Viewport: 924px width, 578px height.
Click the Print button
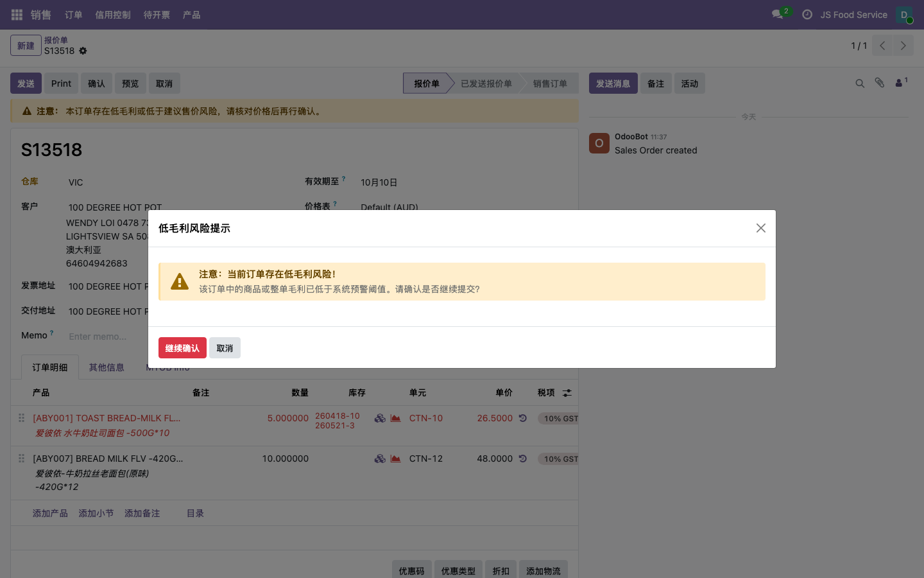point(61,83)
